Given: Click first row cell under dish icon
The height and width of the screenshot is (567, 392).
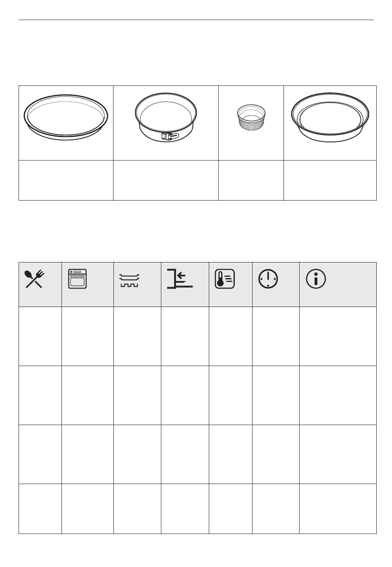Looking at the screenshot, I should pos(40,336).
